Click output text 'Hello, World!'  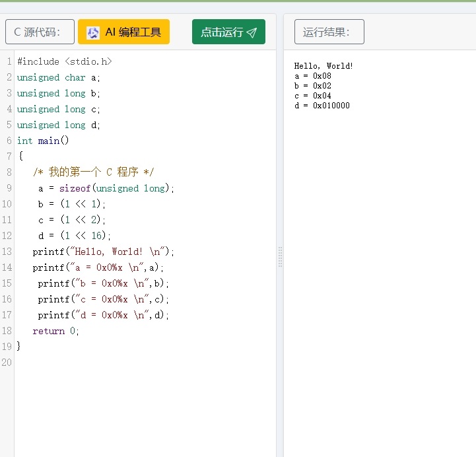point(323,66)
